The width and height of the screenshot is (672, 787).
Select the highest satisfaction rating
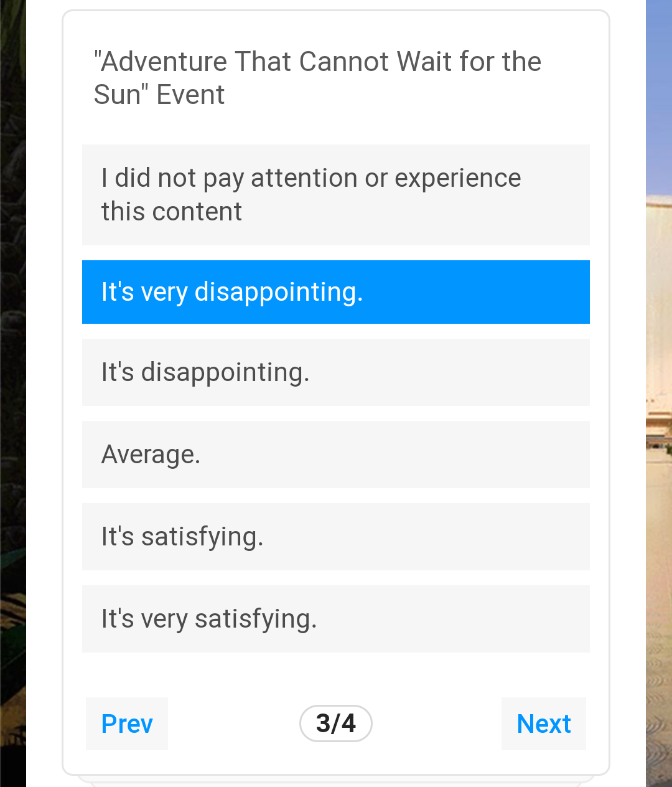click(x=336, y=619)
